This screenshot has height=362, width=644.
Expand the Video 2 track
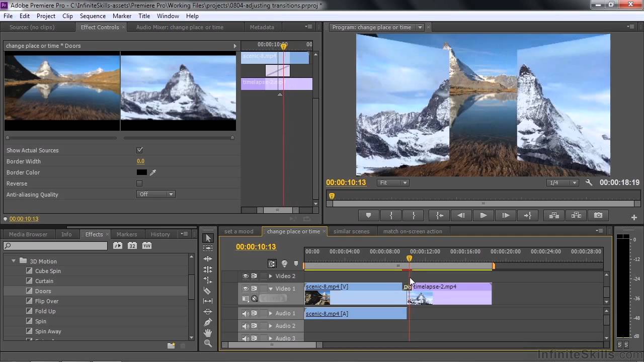tap(271, 276)
